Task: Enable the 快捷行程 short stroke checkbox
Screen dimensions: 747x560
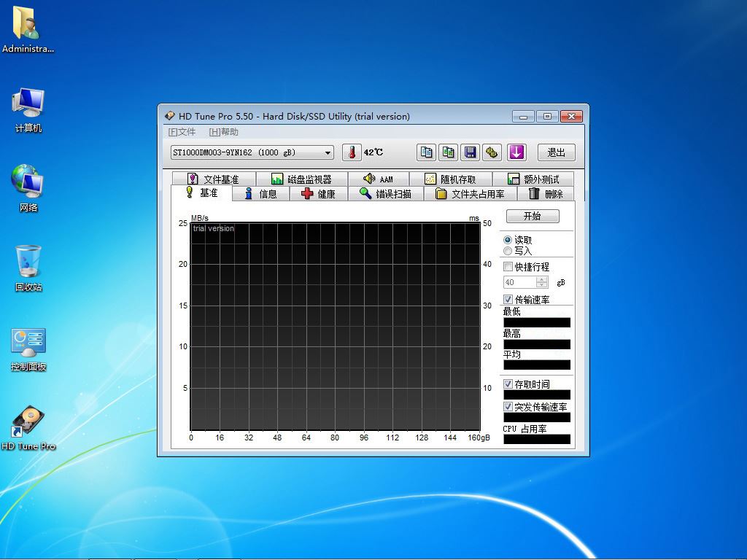Action: tap(508, 267)
